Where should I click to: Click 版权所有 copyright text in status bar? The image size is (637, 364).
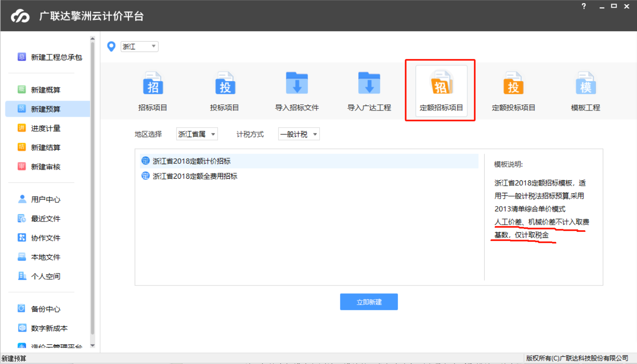pyautogui.click(x=577, y=358)
